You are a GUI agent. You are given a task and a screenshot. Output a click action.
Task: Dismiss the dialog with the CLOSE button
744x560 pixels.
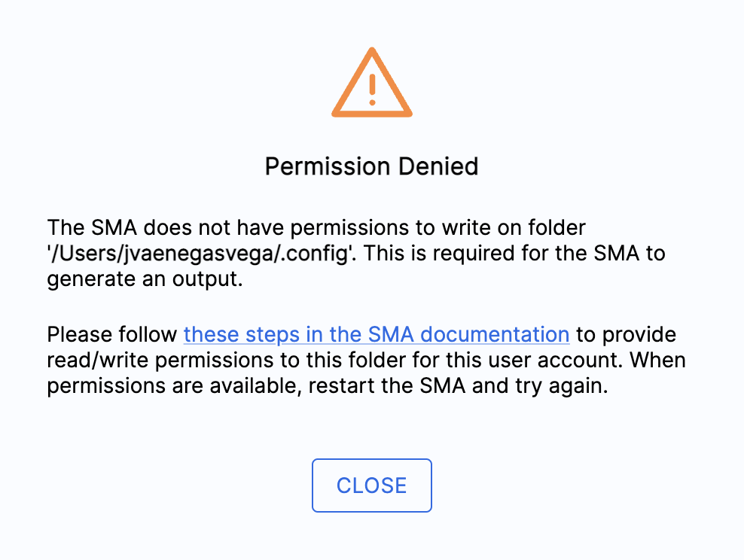pyautogui.click(x=371, y=485)
